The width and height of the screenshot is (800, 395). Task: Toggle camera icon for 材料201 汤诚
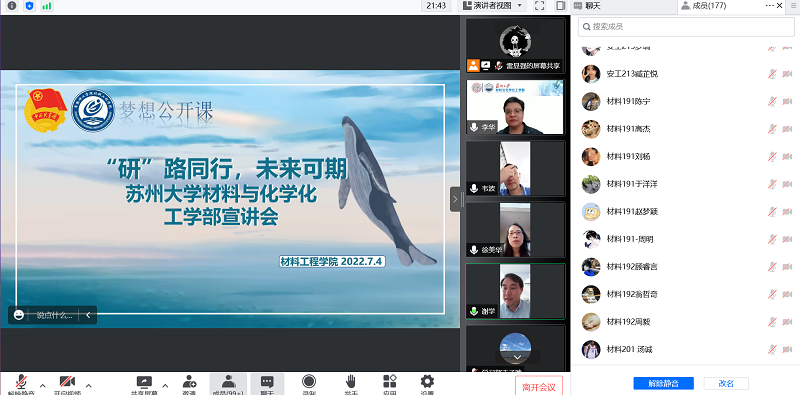point(787,350)
